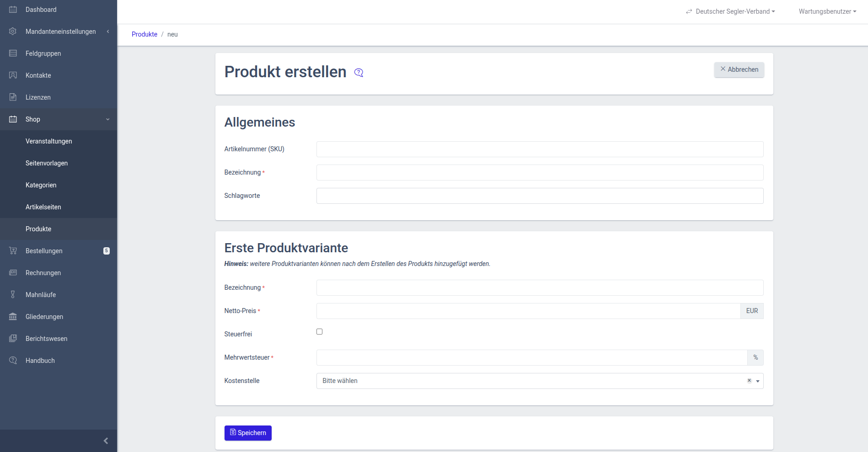Collapse sidebar using bottom arrow icon
This screenshot has width=868, height=452.
coord(106,441)
